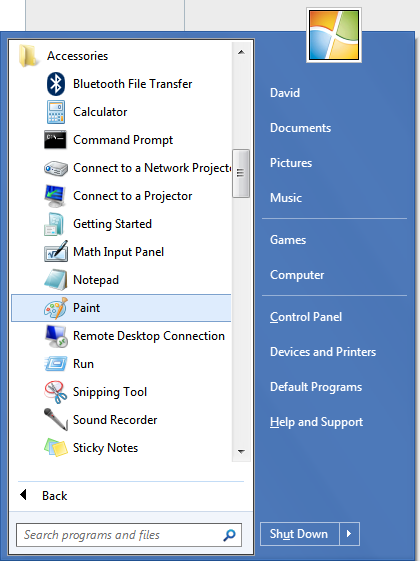This screenshot has width=420, height=561.
Task: Open the Sound Recorder microphone icon
Action: 55,419
